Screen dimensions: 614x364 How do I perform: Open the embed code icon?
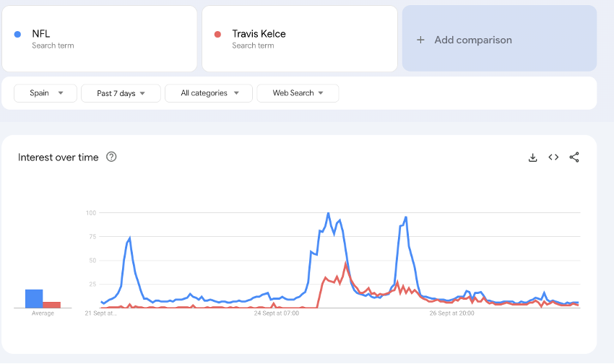point(553,157)
